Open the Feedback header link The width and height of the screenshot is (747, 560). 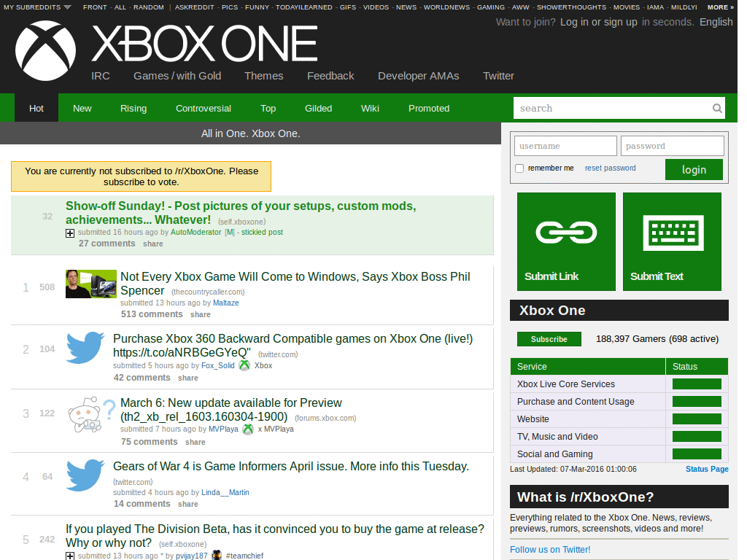tap(330, 76)
